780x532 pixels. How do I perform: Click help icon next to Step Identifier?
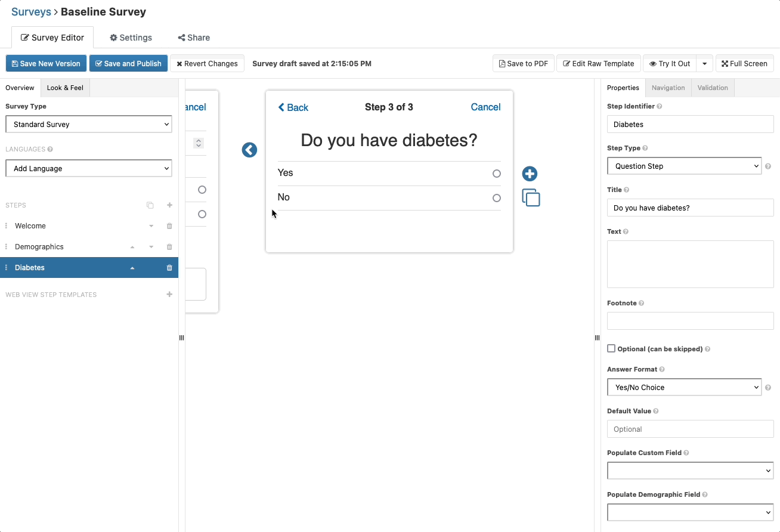(x=659, y=106)
